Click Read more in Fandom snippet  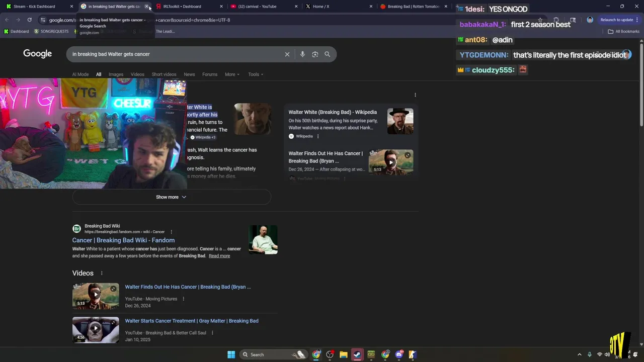[x=219, y=256]
